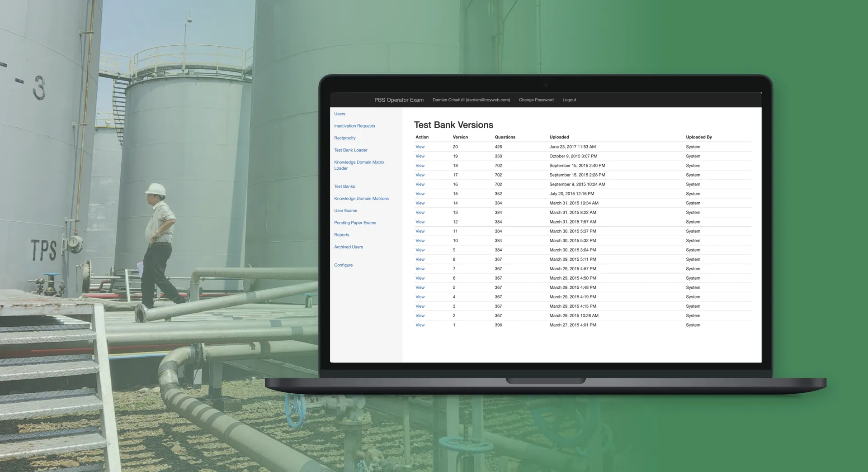Open Pending Paper Exams

click(355, 223)
